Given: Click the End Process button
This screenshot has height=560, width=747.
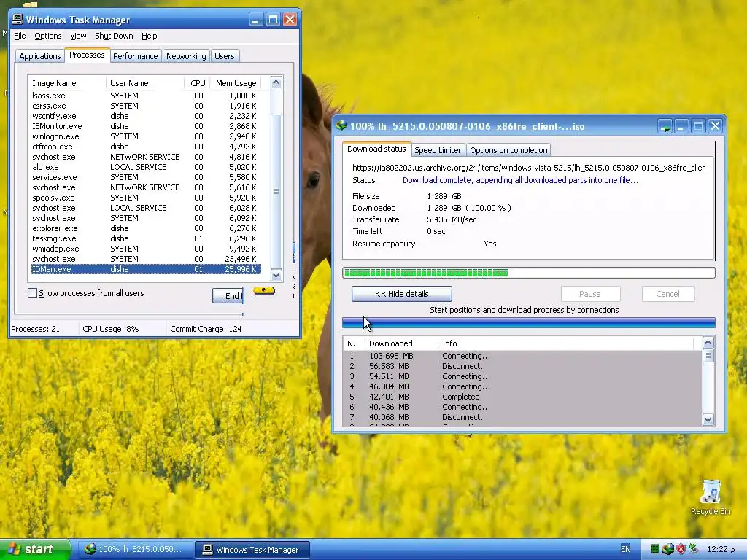Looking at the screenshot, I should [x=228, y=296].
